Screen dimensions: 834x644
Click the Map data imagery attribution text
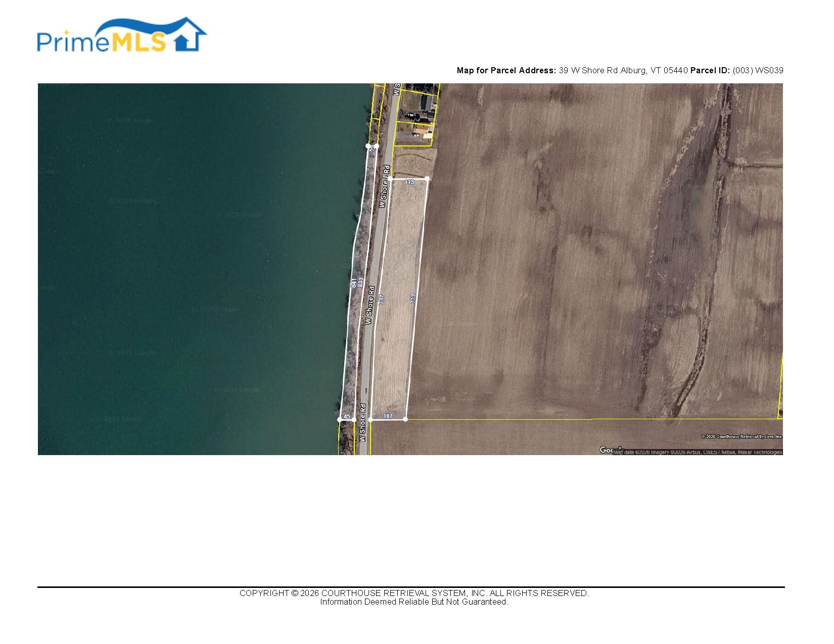tap(698, 453)
